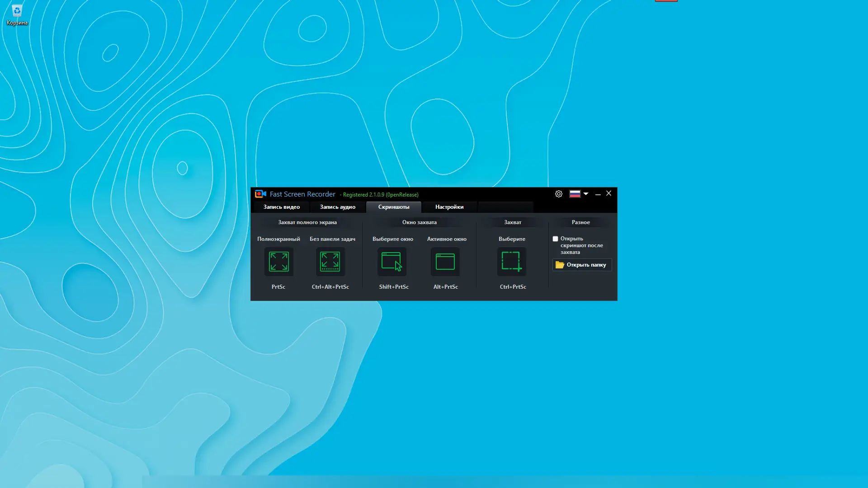The width and height of the screenshot is (868, 488).
Task: Click the region selection capture icon
Action: (x=511, y=262)
